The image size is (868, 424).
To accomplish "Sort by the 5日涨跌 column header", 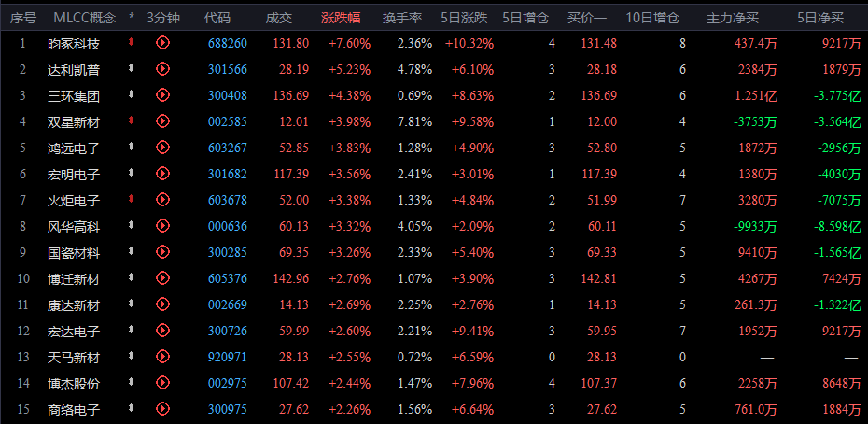I will tap(464, 18).
